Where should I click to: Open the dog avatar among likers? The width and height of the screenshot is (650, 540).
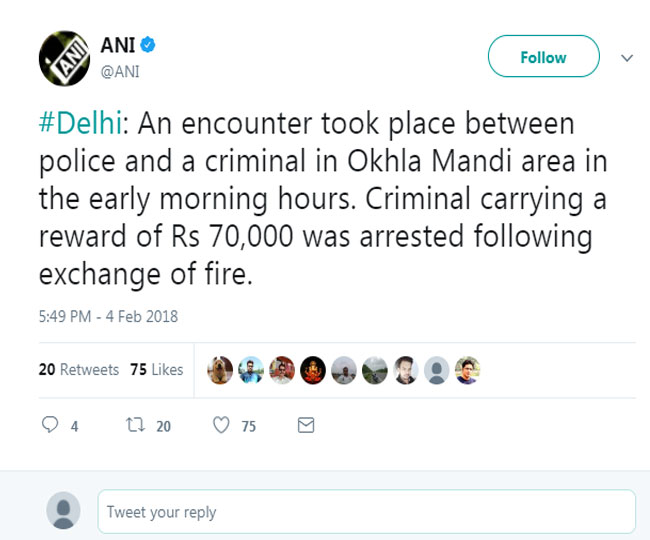point(220,370)
